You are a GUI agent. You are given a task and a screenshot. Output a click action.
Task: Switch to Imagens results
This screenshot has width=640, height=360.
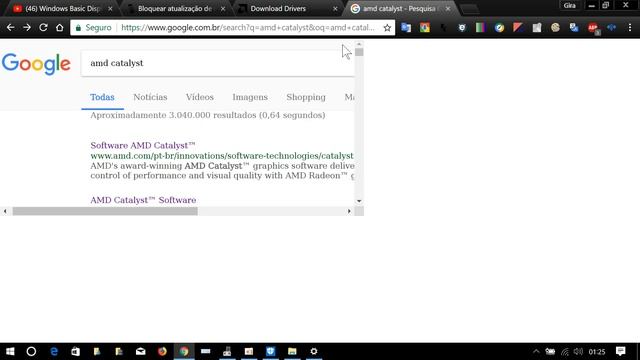coord(250,97)
